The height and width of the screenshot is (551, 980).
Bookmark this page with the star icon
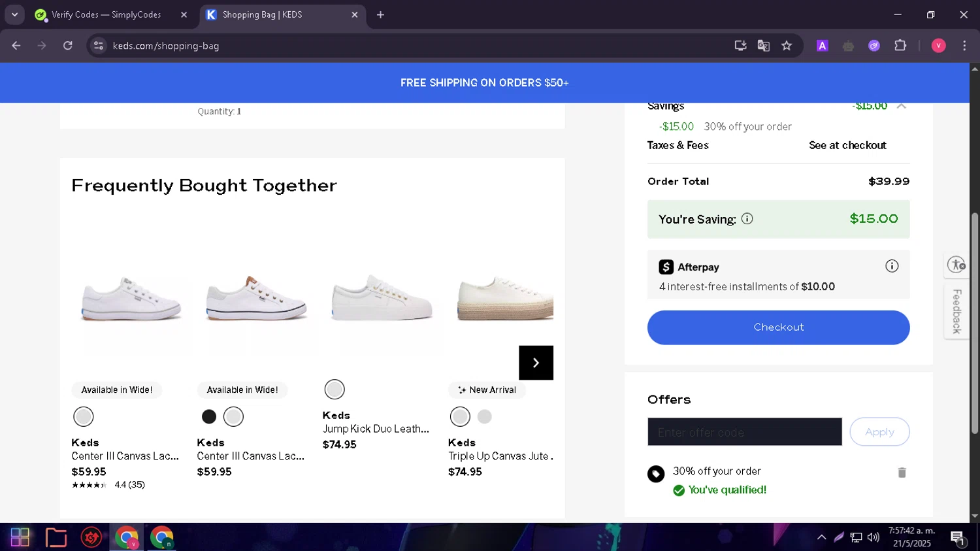click(787, 46)
